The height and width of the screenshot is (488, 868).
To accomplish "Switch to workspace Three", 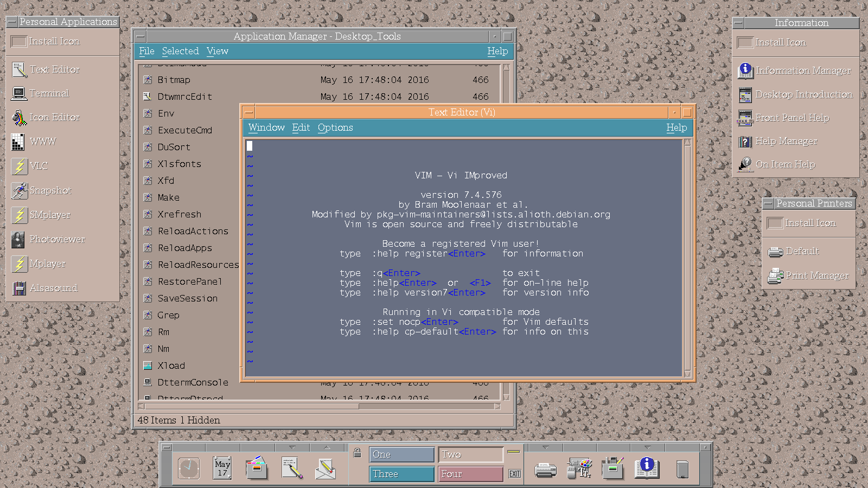I will click(x=402, y=474).
